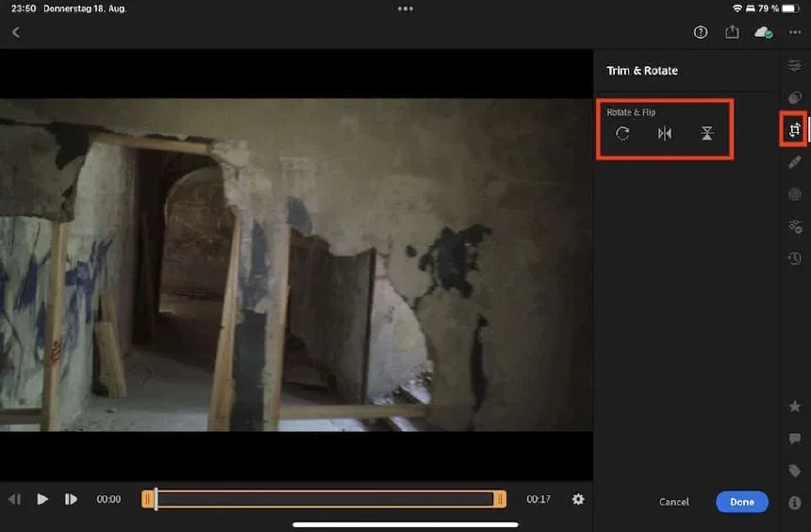Open cloud sync status icon
The image size is (811, 532).
click(764, 33)
